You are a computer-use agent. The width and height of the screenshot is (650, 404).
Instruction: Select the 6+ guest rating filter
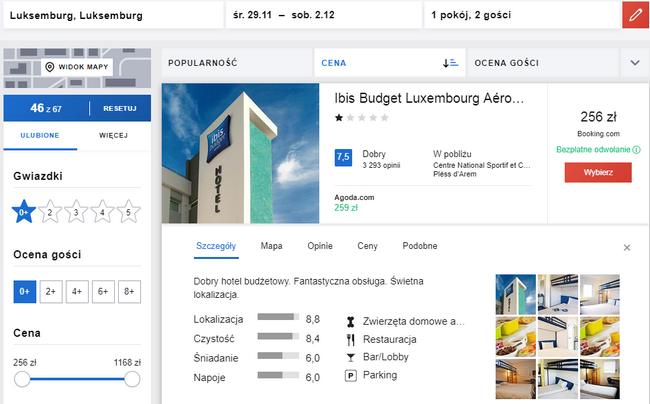(103, 292)
